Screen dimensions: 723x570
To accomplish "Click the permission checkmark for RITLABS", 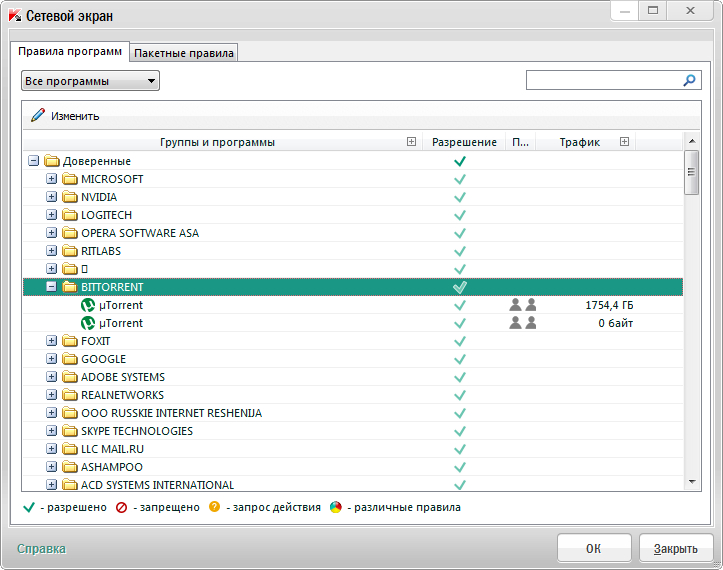I will [460, 251].
